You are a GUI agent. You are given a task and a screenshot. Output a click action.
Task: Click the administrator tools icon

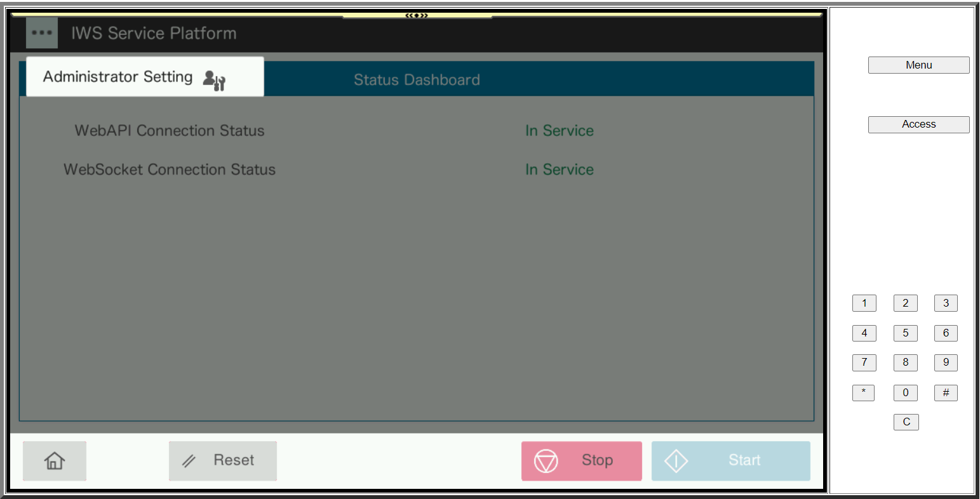pyautogui.click(x=214, y=81)
